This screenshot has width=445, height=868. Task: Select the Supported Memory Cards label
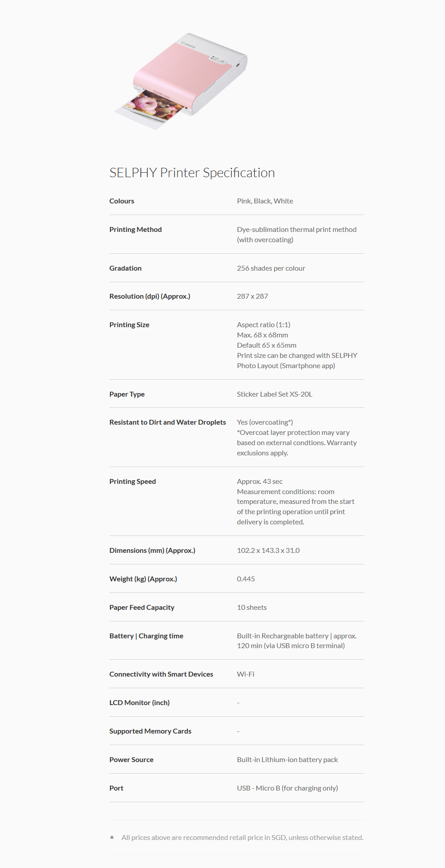point(150,731)
